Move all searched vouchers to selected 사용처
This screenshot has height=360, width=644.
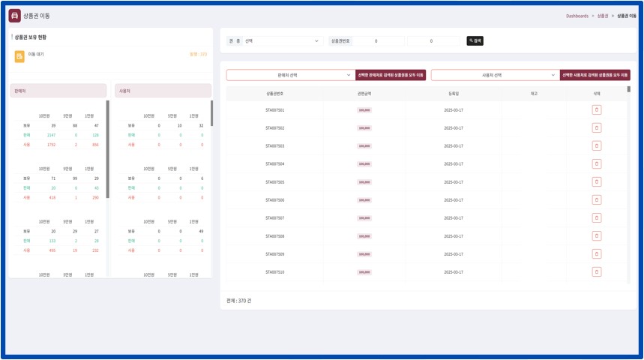tap(595, 75)
